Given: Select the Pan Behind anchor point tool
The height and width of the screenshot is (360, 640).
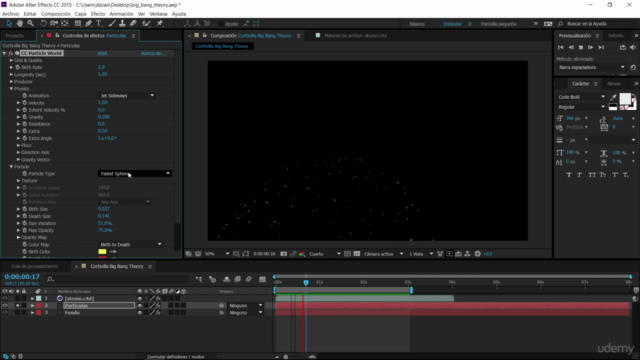Looking at the screenshot, I should pos(64,24).
